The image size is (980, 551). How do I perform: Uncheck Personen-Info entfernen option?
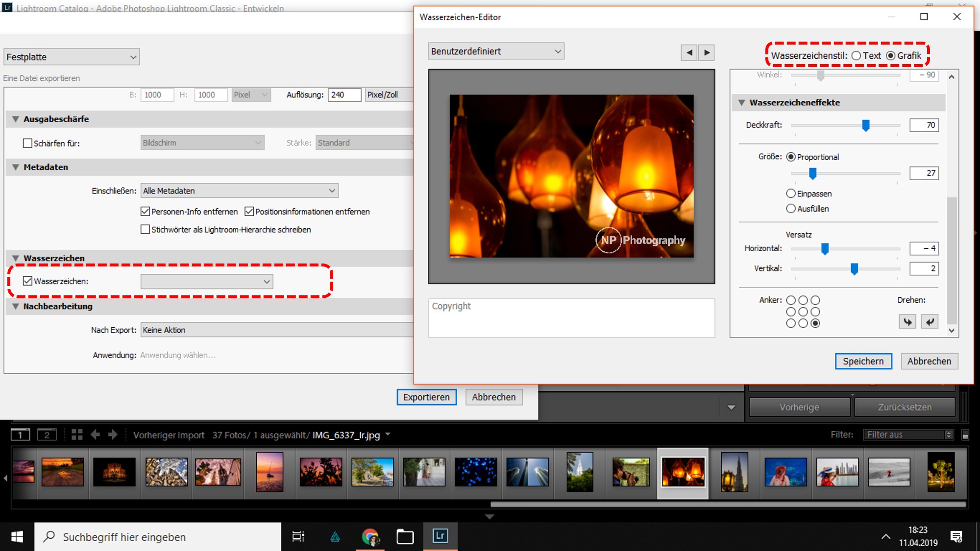[145, 212]
